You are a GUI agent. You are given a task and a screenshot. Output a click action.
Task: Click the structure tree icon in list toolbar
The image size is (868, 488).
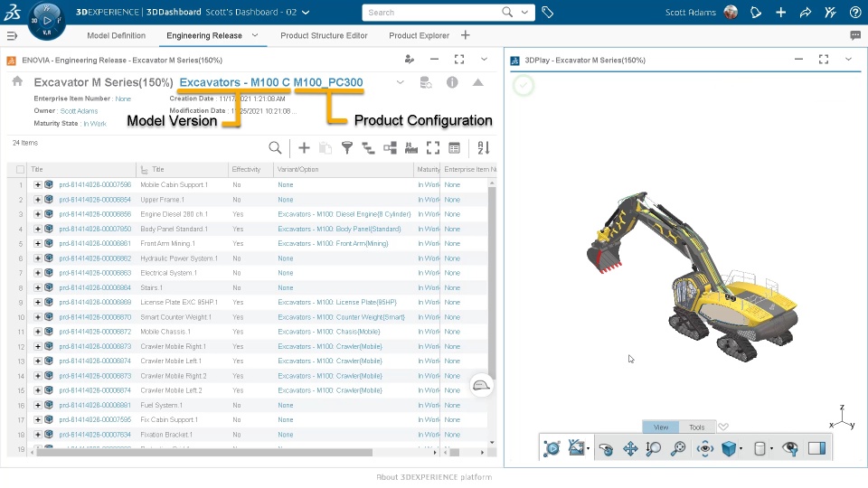[368, 147]
